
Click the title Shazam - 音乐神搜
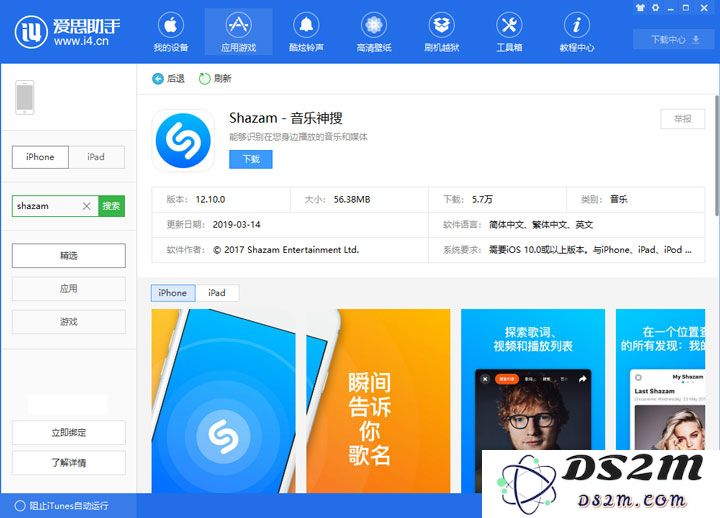point(286,118)
